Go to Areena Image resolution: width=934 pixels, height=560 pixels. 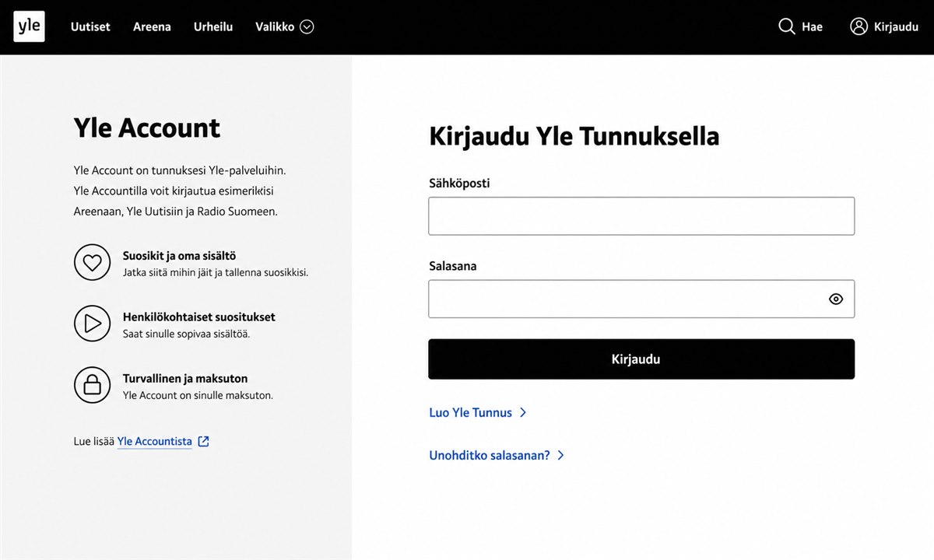pos(152,26)
